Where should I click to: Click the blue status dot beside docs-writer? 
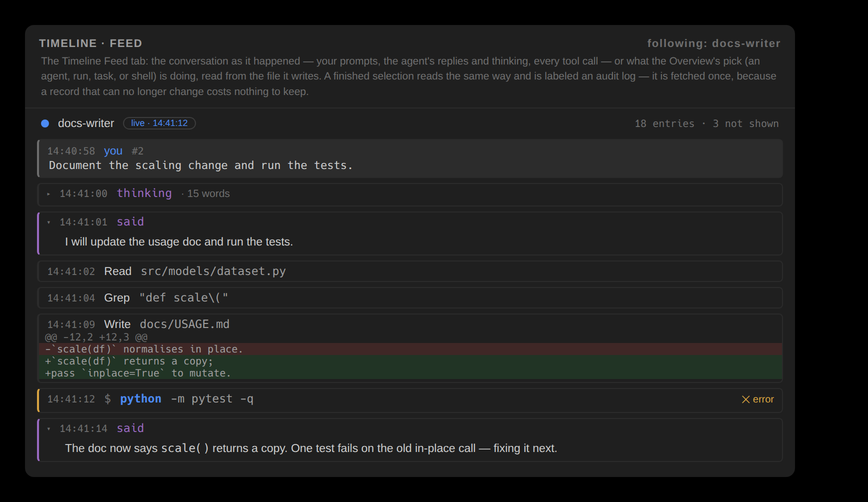click(x=45, y=123)
